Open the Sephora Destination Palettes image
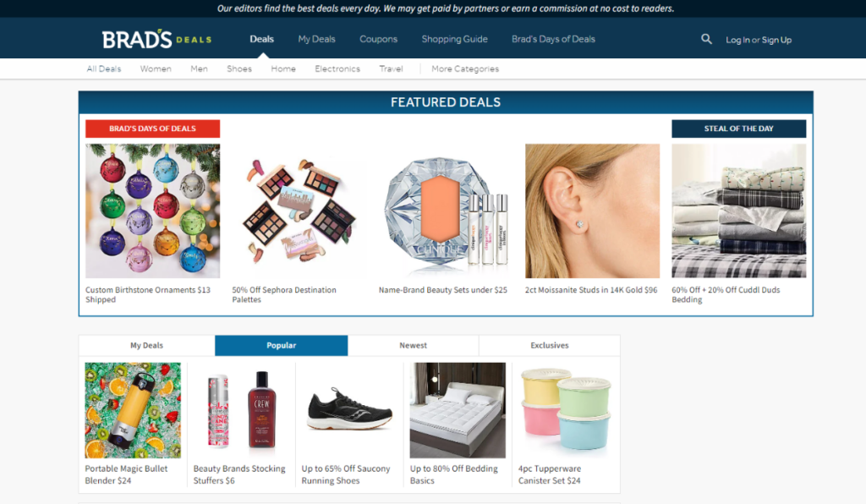Screen dimensions: 866x504 pyautogui.click(x=299, y=211)
